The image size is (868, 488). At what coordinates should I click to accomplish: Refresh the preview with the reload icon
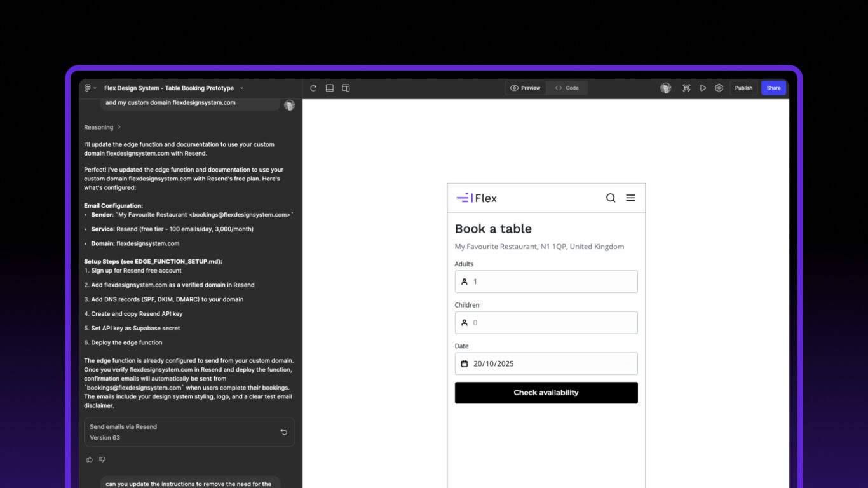[x=313, y=88]
